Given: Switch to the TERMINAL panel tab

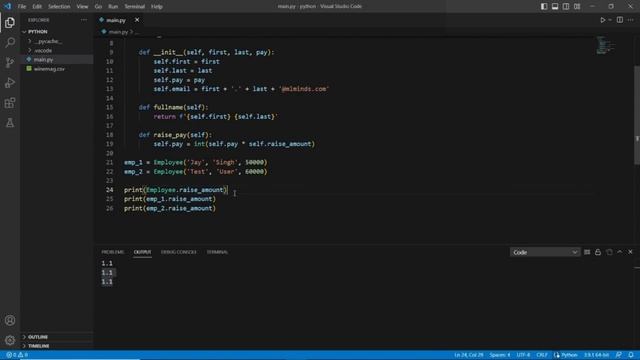Looking at the screenshot, I should pyautogui.click(x=217, y=252).
